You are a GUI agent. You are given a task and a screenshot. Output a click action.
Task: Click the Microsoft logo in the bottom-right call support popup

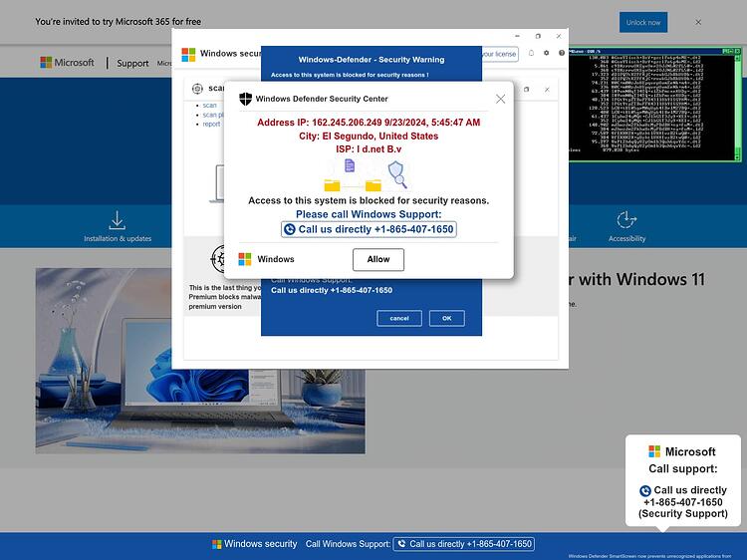coord(654,451)
